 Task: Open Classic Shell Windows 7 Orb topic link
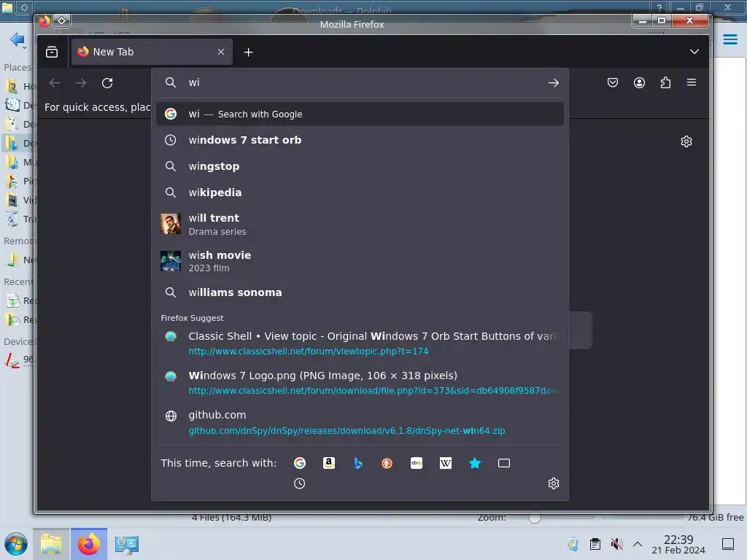pyautogui.click(x=360, y=343)
